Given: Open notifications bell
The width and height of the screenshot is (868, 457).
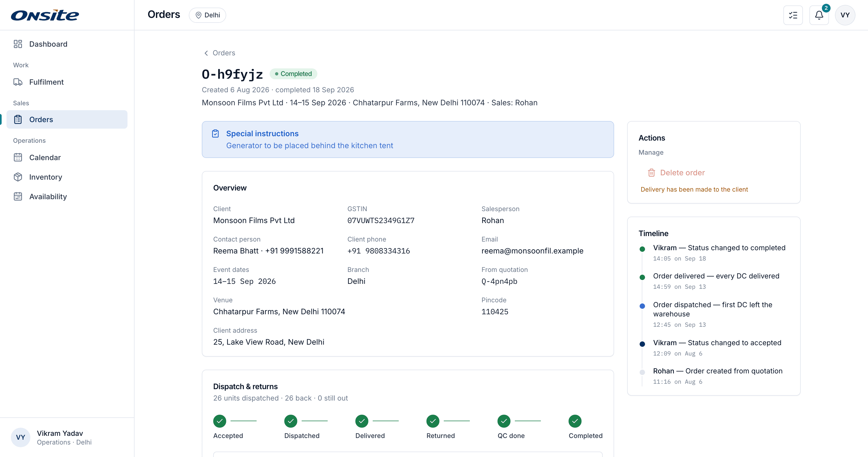Looking at the screenshot, I should tap(819, 15).
